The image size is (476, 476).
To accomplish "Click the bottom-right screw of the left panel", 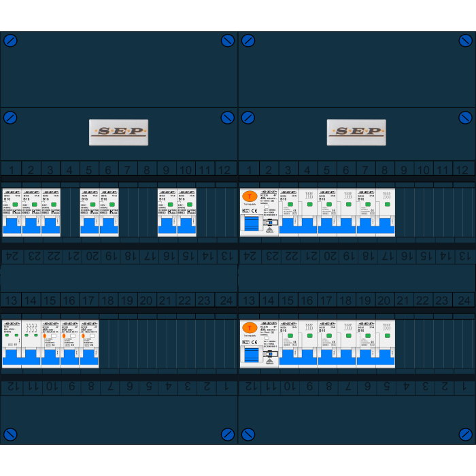I will click(x=228, y=435).
